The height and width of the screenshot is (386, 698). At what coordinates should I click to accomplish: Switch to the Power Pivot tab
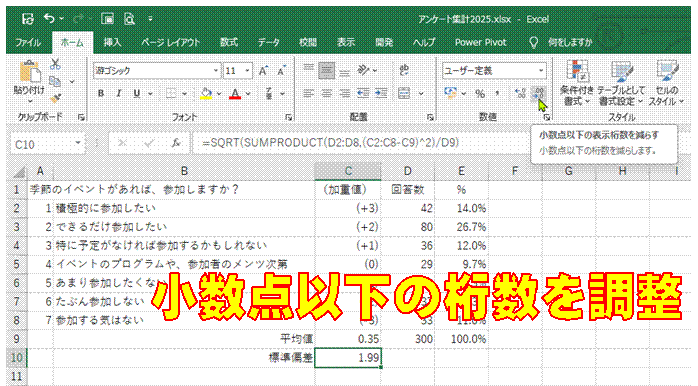[x=480, y=43]
